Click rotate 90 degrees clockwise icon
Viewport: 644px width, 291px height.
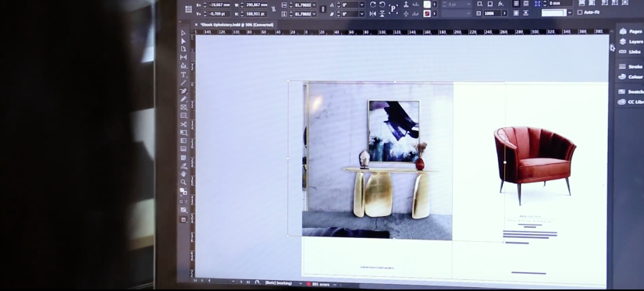click(x=372, y=5)
